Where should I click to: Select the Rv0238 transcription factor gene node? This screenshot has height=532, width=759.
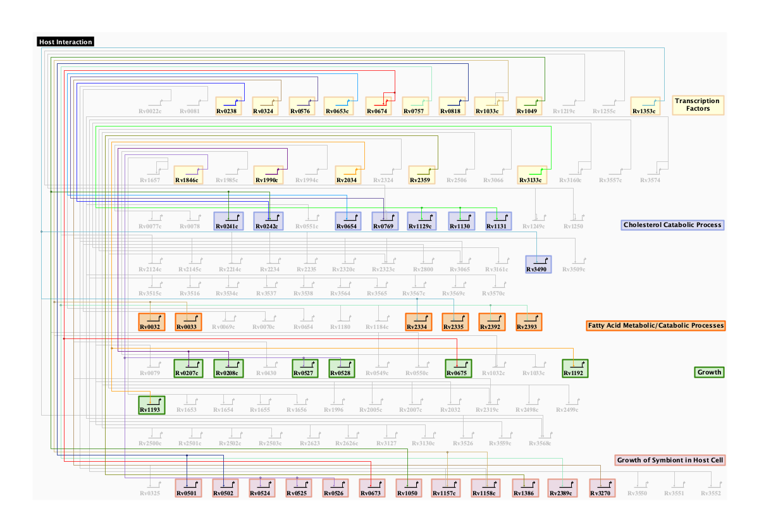pyautogui.click(x=230, y=106)
